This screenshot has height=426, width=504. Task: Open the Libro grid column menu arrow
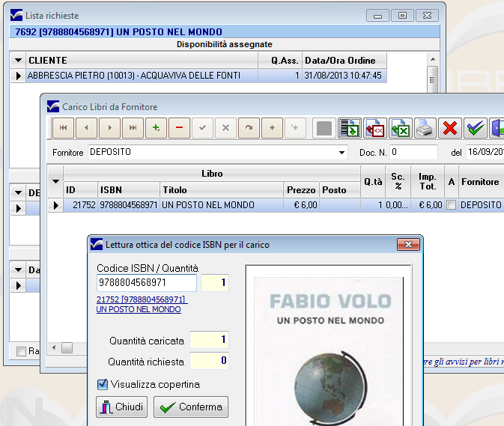coord(55,181)
